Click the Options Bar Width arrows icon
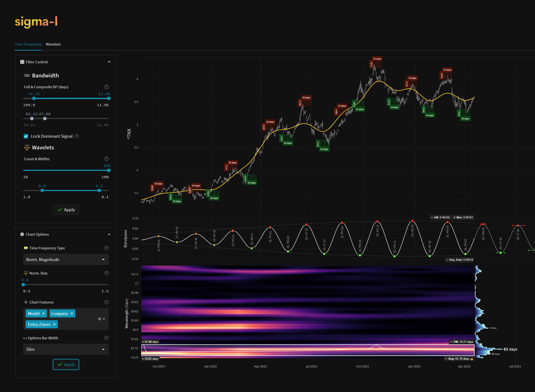This screenshot has width=535, height=392. (25, 338)
